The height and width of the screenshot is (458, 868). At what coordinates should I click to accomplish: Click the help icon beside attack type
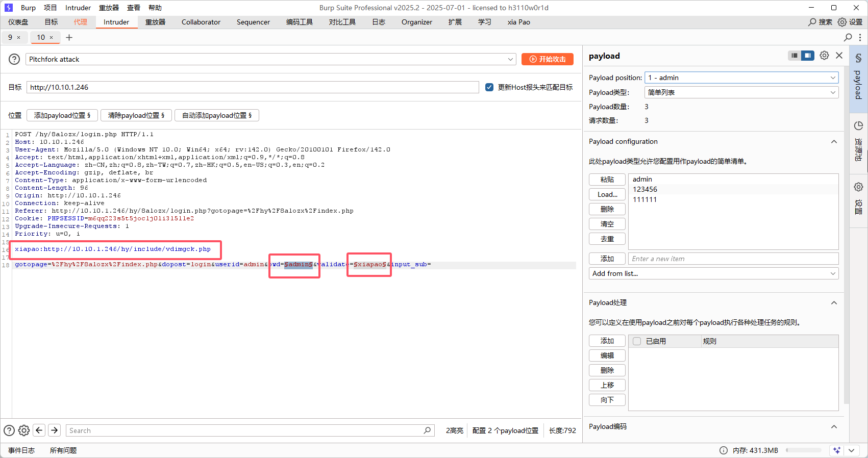[x=14, y=59]
